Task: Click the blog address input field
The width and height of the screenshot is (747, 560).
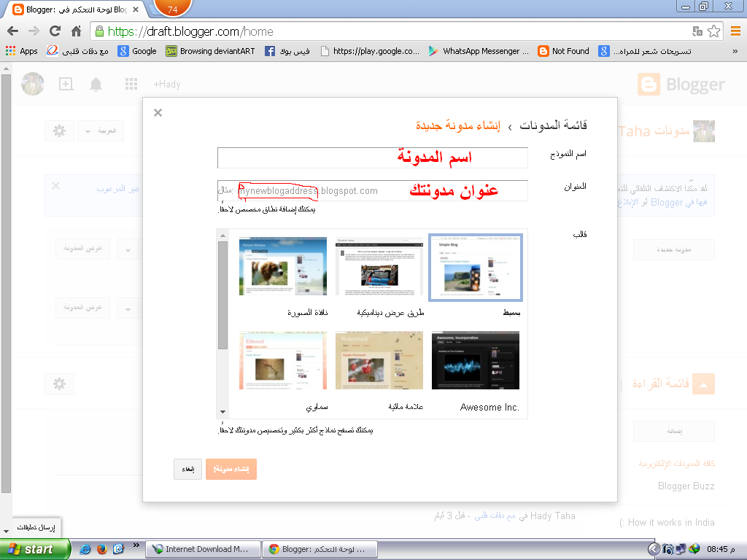Action: tap(373, 190)
